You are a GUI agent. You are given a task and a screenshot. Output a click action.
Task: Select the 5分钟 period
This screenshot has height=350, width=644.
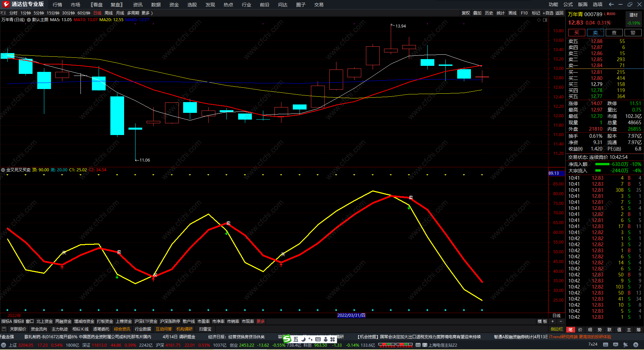pyautogui.click(x=39, y=13)
